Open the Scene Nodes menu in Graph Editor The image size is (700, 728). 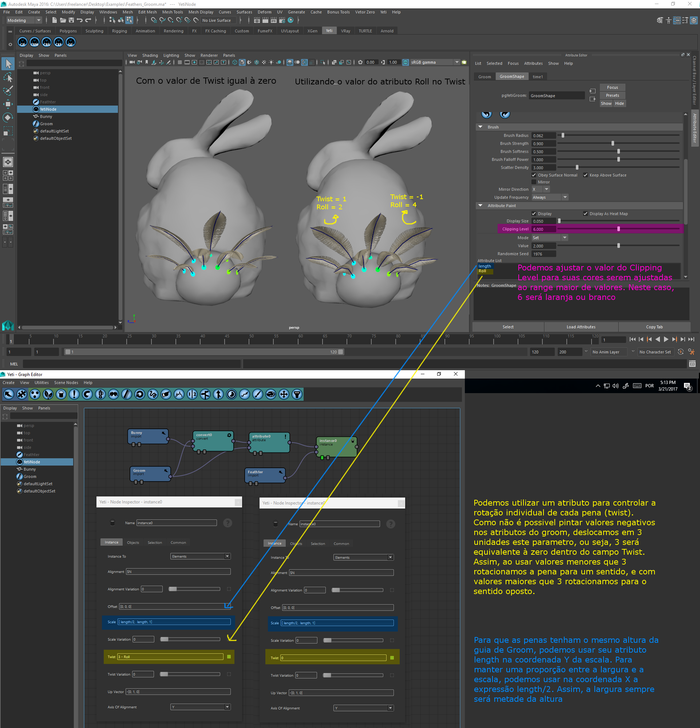tap(66, 383)
